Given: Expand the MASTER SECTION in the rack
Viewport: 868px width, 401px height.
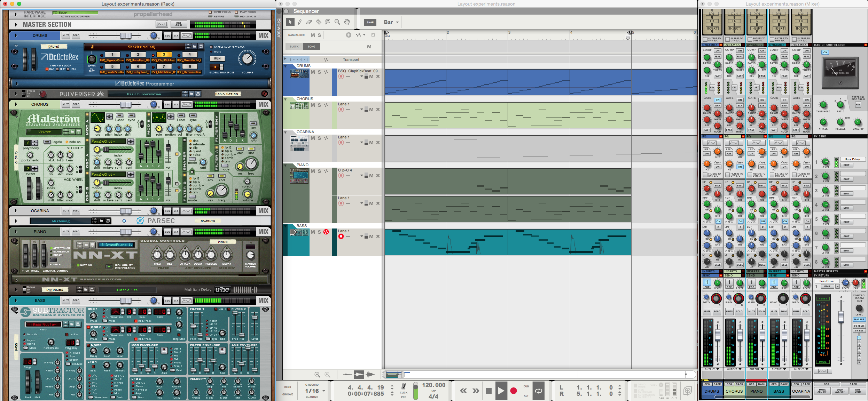Looking at the screenshot, I should click(x=16, y=25).
